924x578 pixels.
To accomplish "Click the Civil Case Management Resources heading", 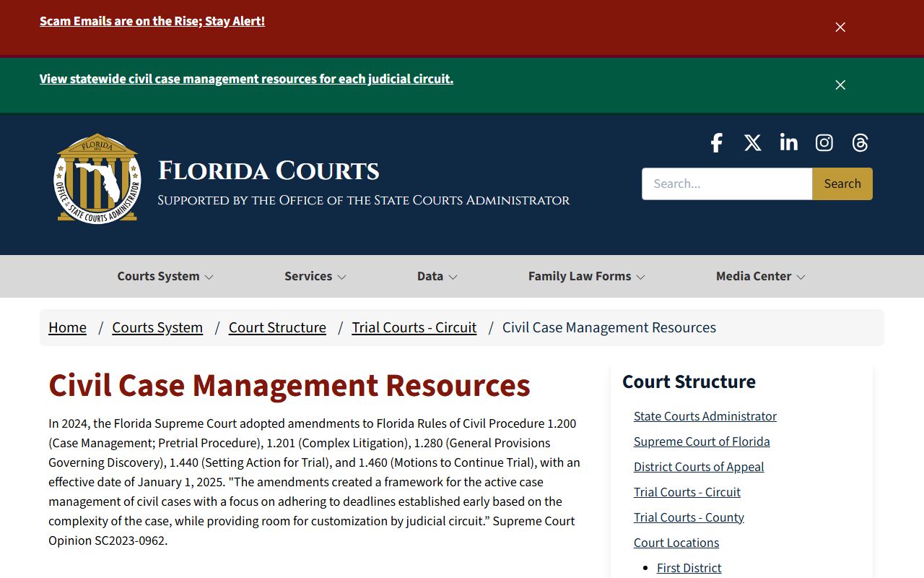I will (289, 385).
